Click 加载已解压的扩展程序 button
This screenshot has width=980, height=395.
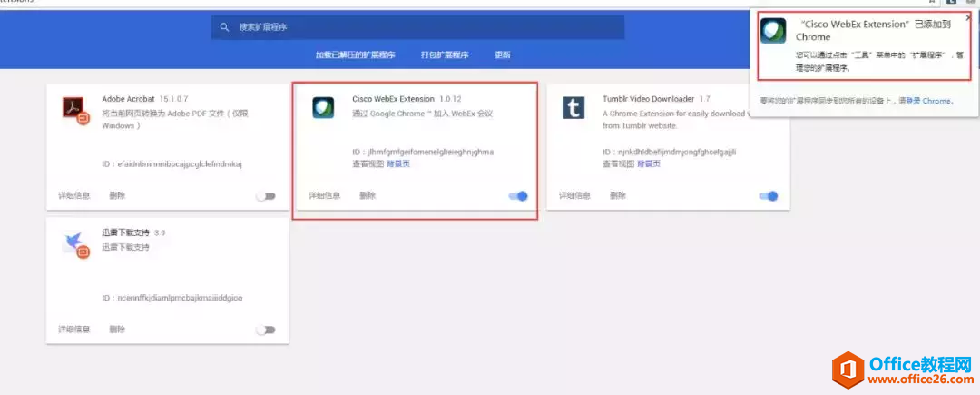pyautogui.click(x=355, y=55)
